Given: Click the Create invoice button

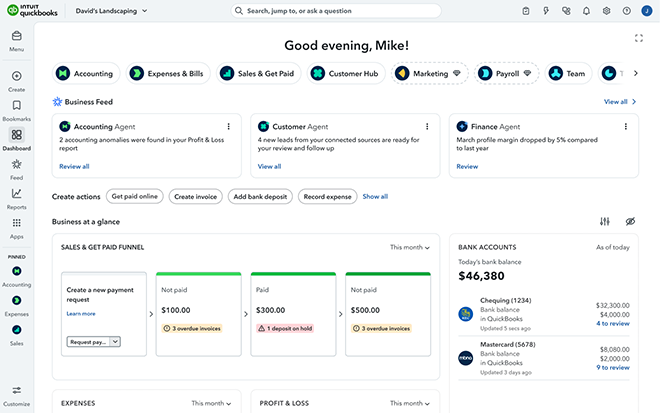Looking at the screenshot, I should 196,197.
